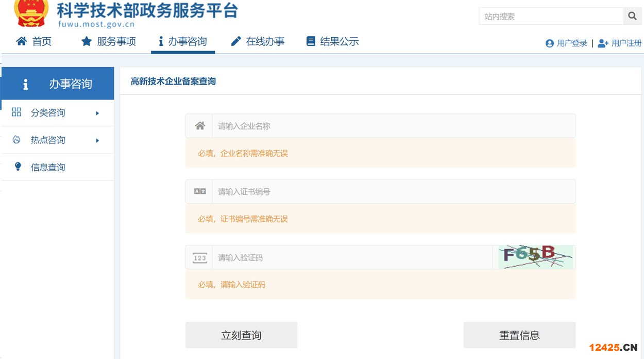The height and width of the screenshot is (359, 644).
Task: Click the AB icon in certificate number field
Action: click(x=200, y=191)
